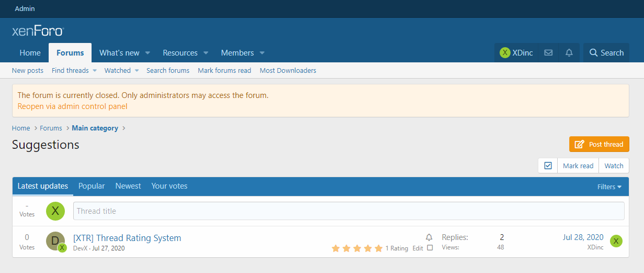Click into the Thread title field
The width and height of the screenshot is (644, 273).
[348, 211]
